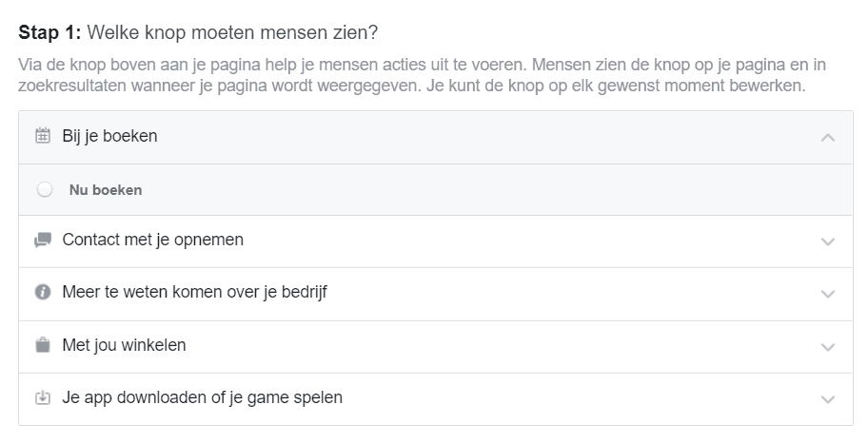Screen dimensions: 868x444
Task: Click the download arrow icon for app
Action: 43,397
